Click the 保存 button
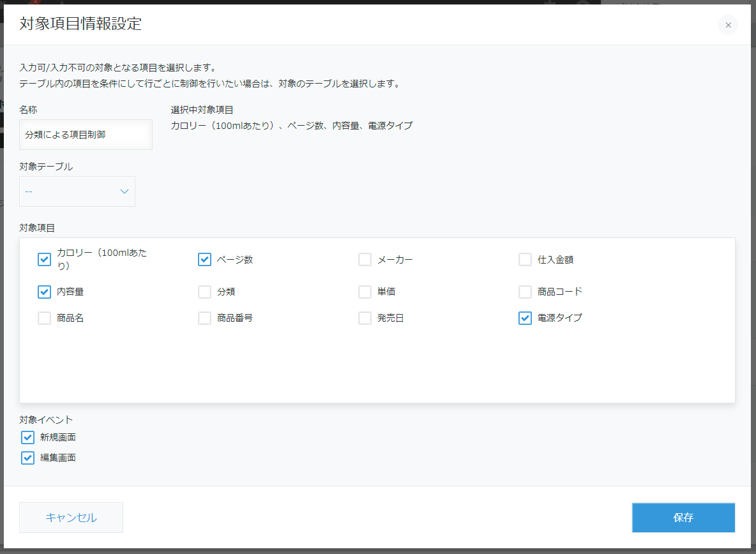Viewport: 756px width, 554px height. [683, 518]
